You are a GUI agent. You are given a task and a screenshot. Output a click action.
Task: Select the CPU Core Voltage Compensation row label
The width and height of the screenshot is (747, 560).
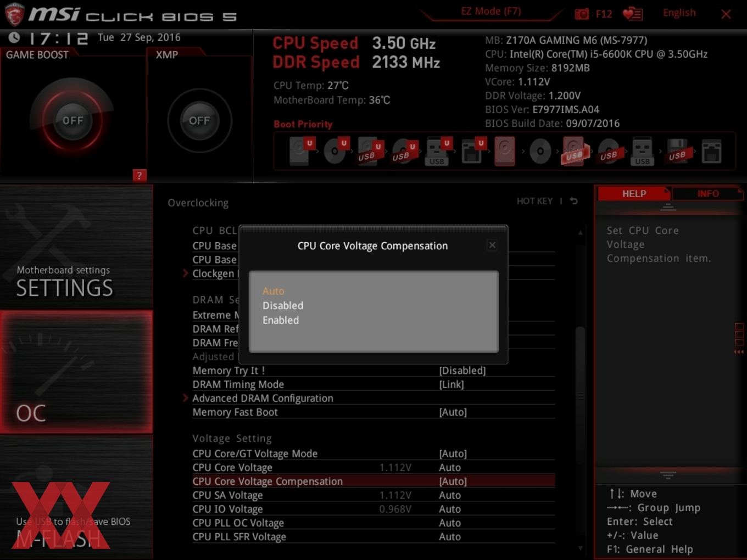coord(267,481)
